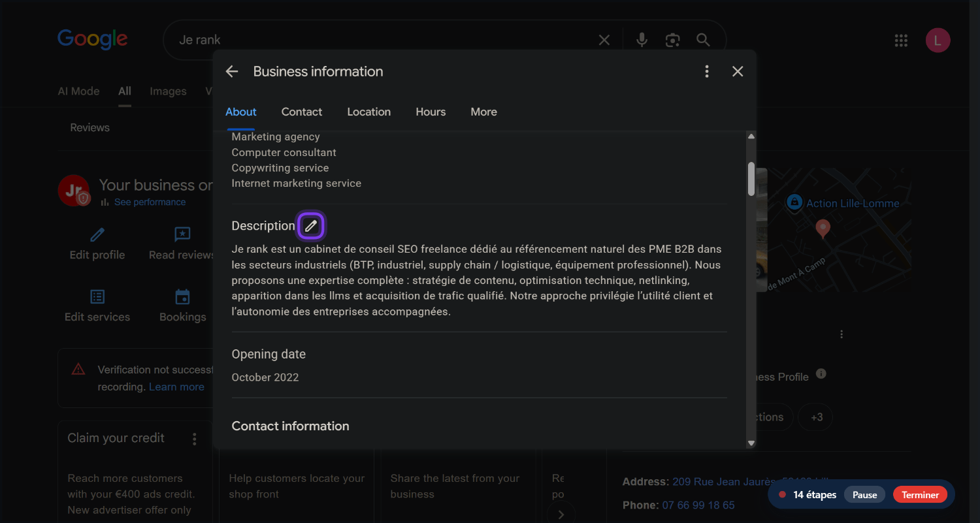Open the three-dot menu in Business information dialog
The height and width of the screenshot is (523, 980).
tap(707, 72)
